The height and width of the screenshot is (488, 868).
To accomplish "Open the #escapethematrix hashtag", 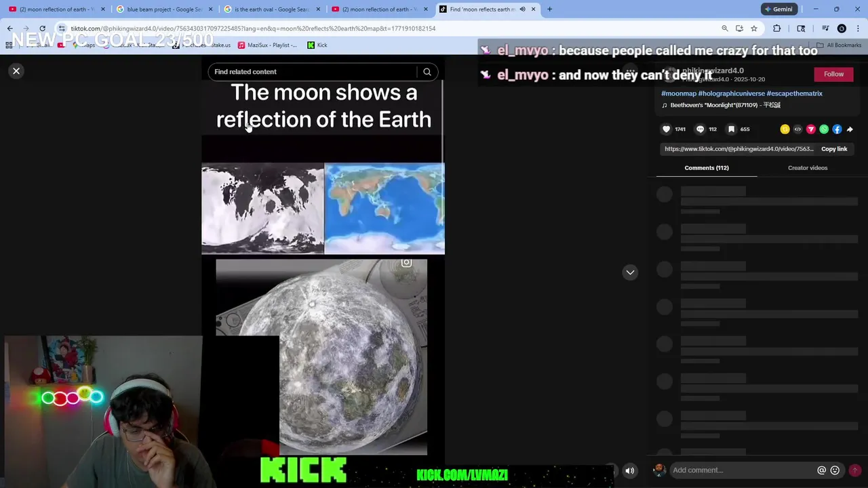I will [x=795, y=94].
